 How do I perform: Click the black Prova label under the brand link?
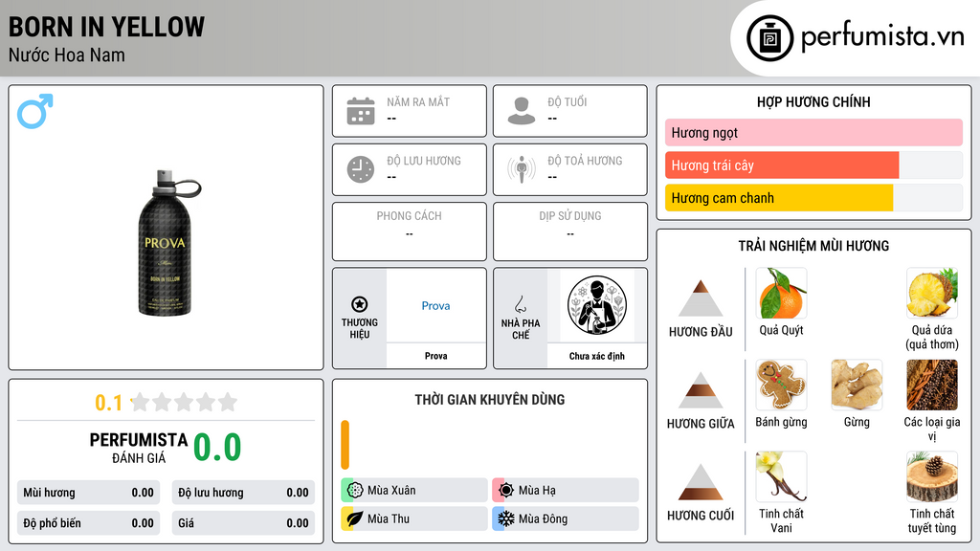coord(435,356)
